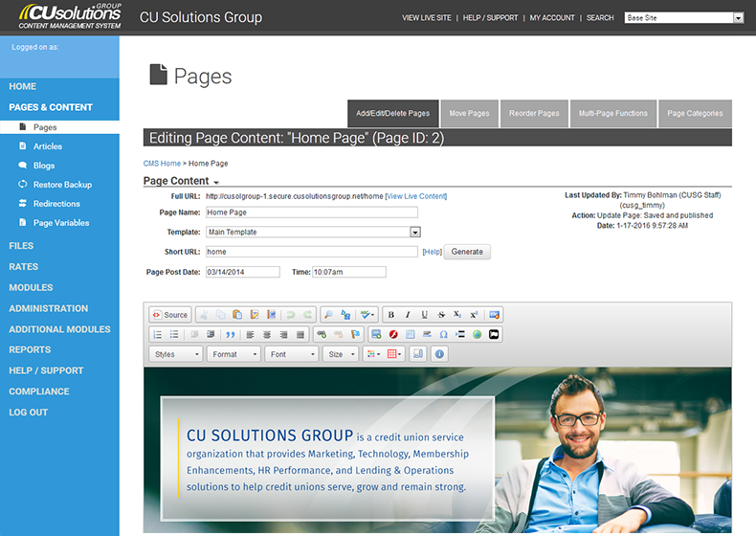Click the Redo arrow icon

(307, 315)
